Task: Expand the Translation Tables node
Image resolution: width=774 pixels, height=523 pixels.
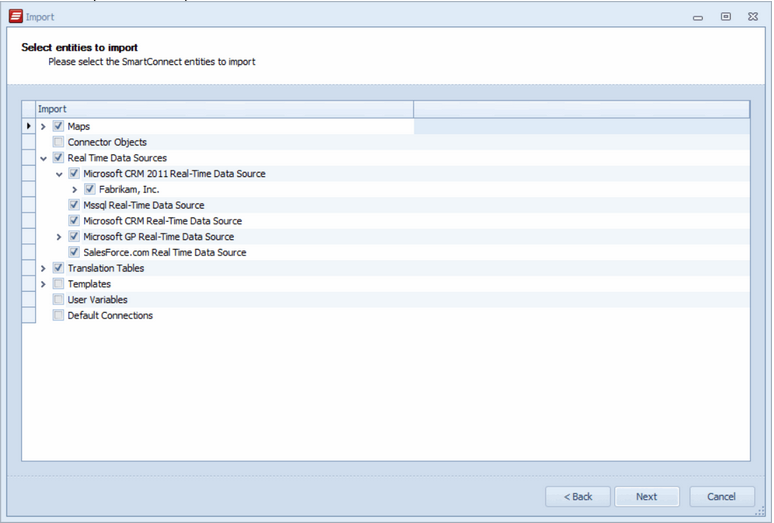Action: click(43, 268)
